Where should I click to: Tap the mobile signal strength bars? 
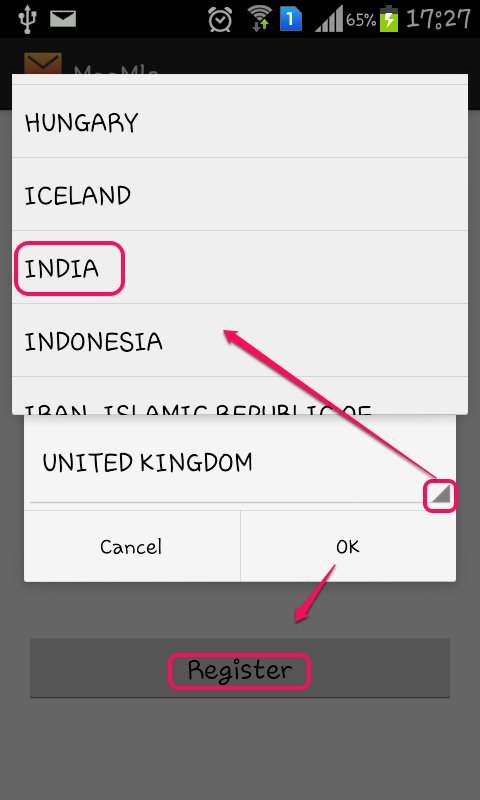tap(329, 20)
